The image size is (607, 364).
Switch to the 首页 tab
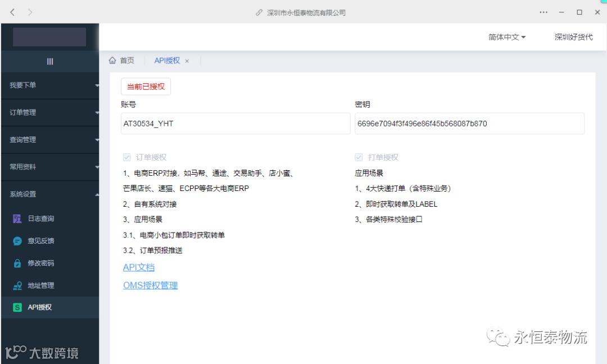[122, 60]
